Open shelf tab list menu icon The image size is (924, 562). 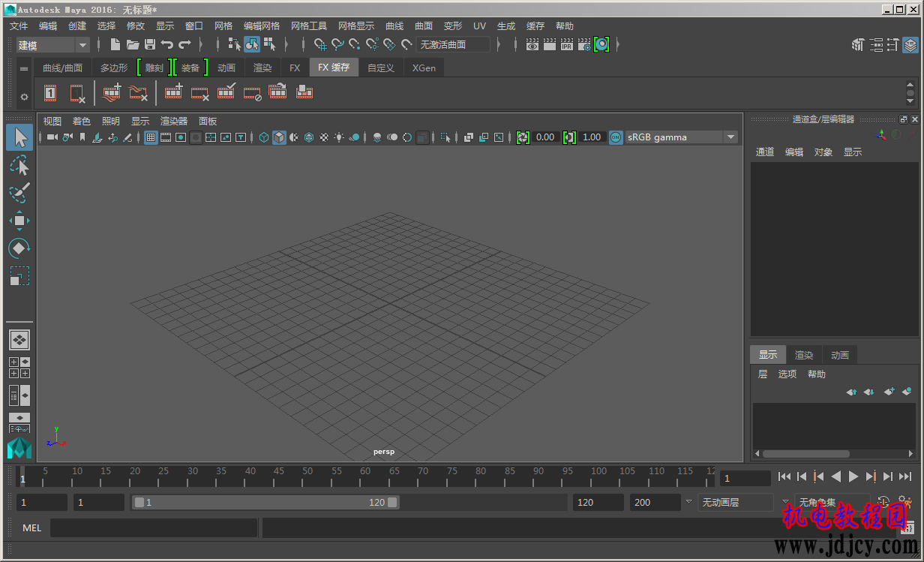pyautogui.click(x=24, y=68)
